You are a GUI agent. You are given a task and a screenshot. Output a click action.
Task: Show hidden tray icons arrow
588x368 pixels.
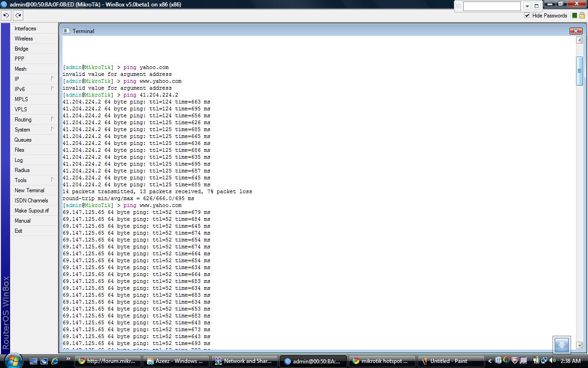[x=490, y=361]
